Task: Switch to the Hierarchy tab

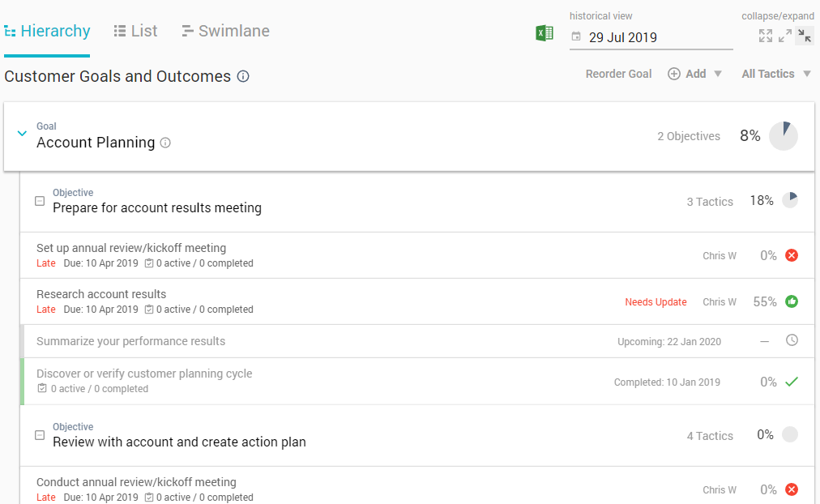Action: (x=47, y=31)
